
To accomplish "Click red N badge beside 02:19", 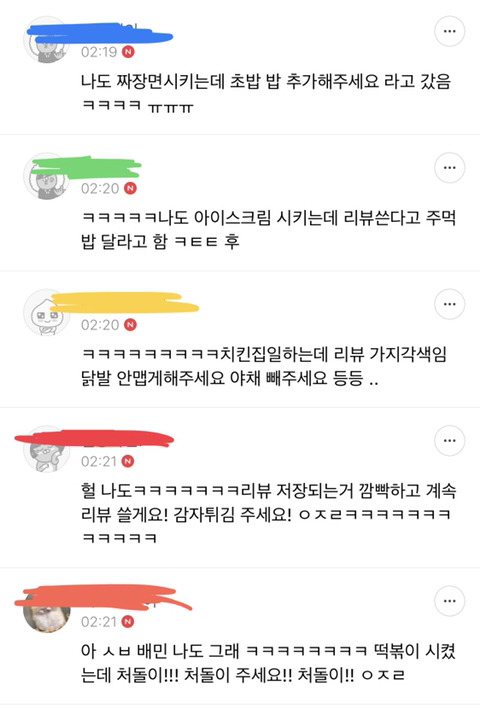I will 129,52.
